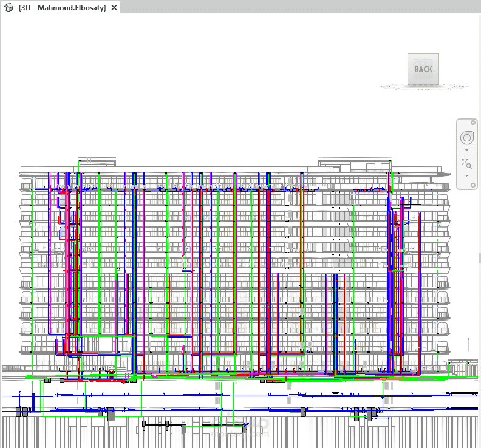
Task: Click the top edge of the ViewCube
Action: coord(423,55)
